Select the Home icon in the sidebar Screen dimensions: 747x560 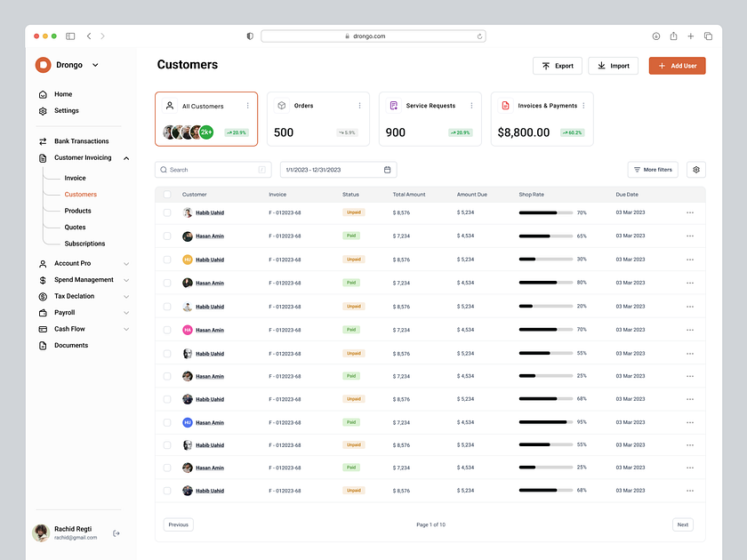coord(43,93)
